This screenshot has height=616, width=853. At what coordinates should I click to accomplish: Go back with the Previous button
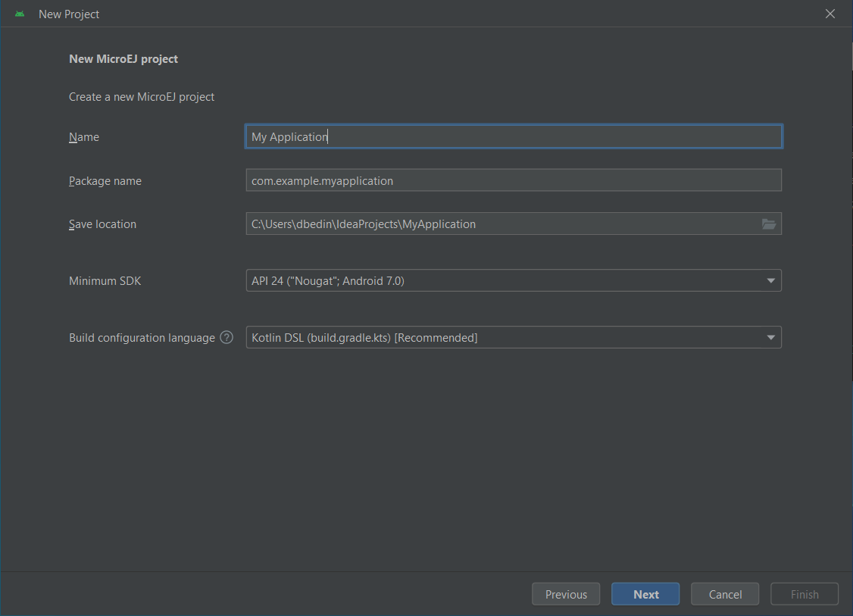(x=566, y=595)
